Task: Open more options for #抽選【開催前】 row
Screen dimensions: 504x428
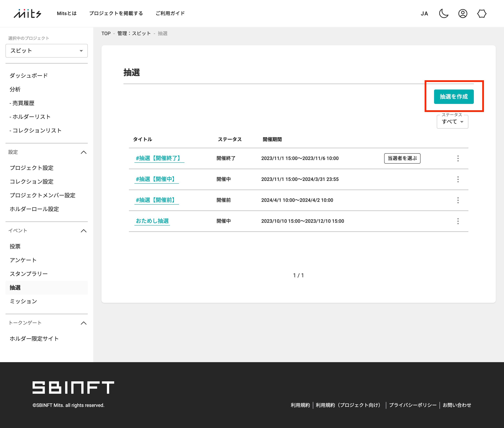Action: pos(458,200)
